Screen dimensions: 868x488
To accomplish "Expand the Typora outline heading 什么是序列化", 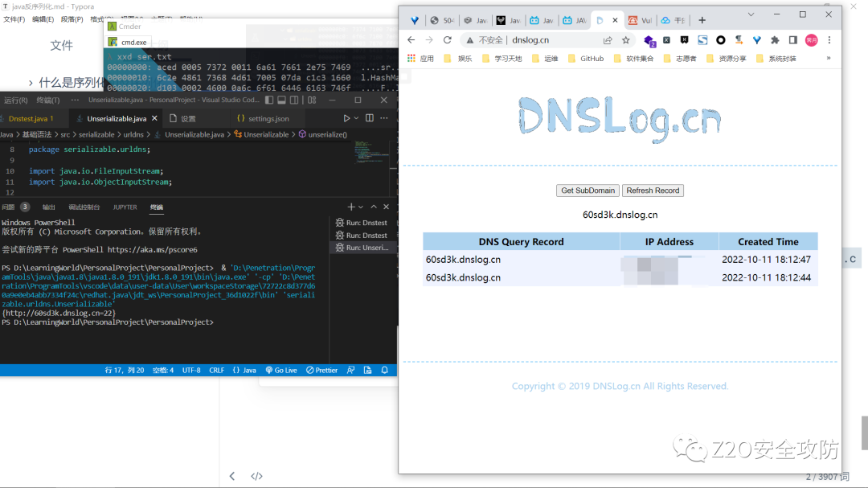I will pyautogui.click(x=31, y=83).
